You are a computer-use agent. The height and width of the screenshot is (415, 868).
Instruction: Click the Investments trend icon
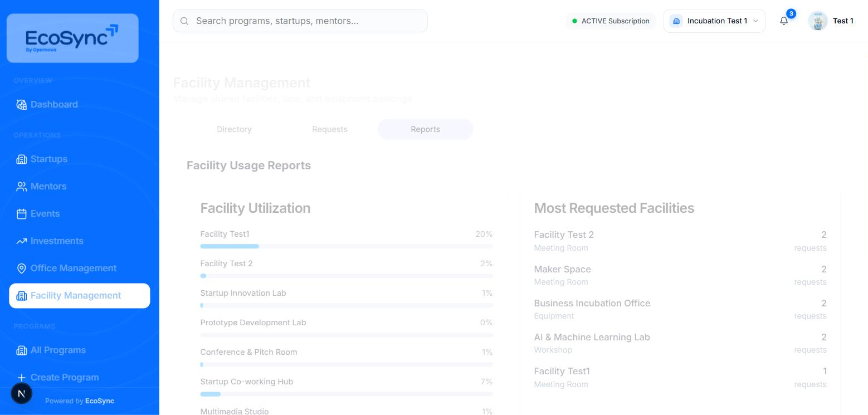tap(22, 241)
